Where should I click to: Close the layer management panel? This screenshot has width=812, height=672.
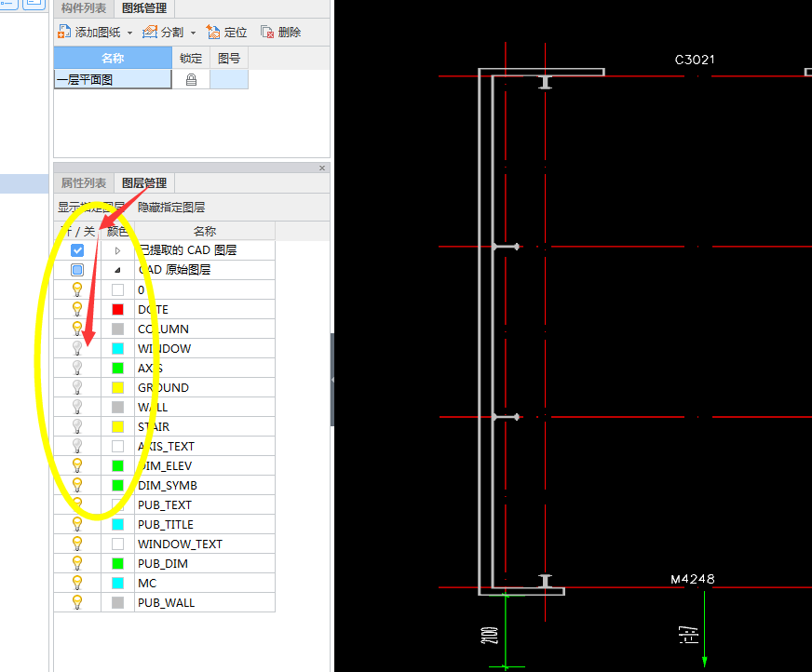322,168
